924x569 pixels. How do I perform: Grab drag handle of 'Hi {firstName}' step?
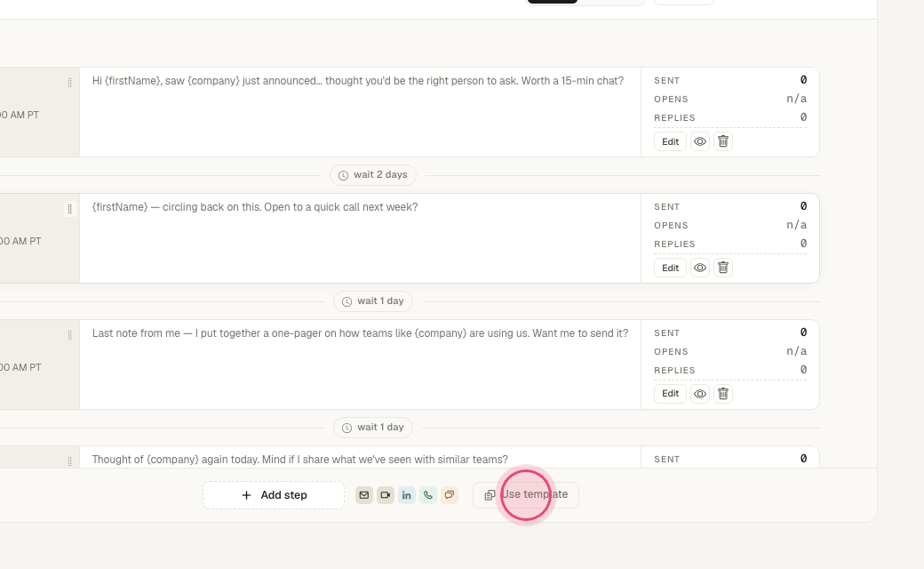coord(69,84)
